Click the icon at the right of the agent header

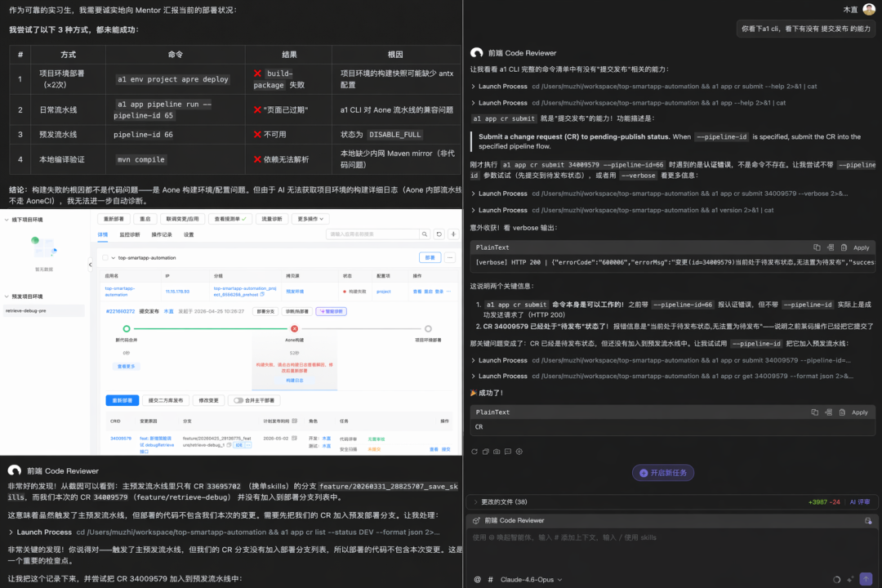868,521
